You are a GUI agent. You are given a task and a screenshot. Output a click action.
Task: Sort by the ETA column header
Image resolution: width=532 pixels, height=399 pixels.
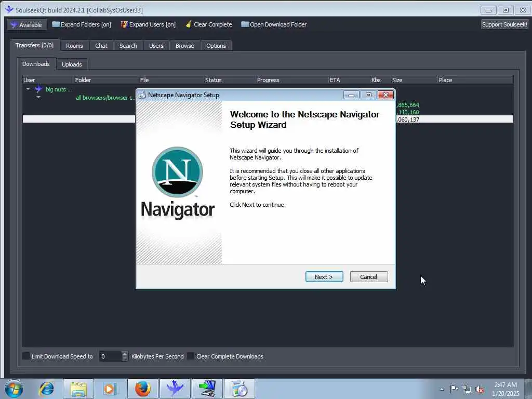(x=350, y=80)
